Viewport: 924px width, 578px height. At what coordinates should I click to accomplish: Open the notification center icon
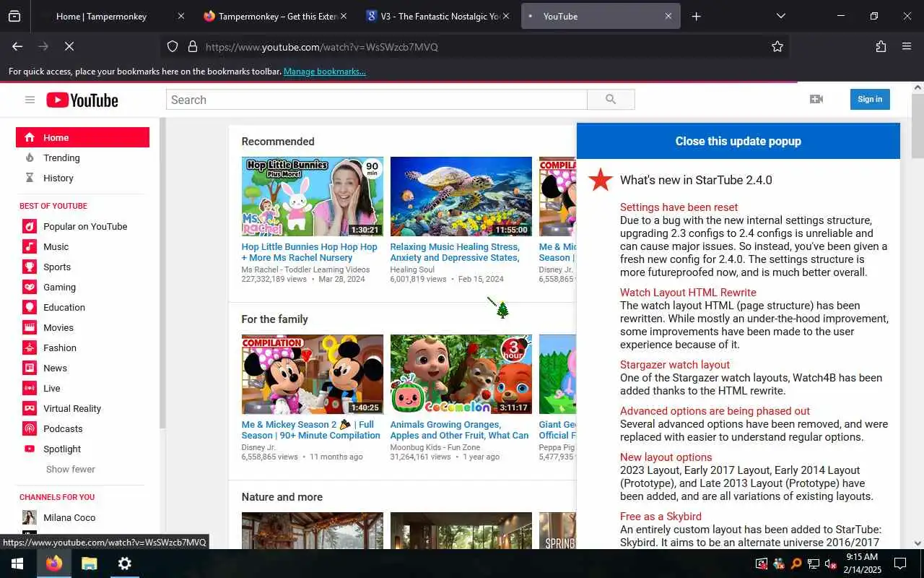click(900, 564)
